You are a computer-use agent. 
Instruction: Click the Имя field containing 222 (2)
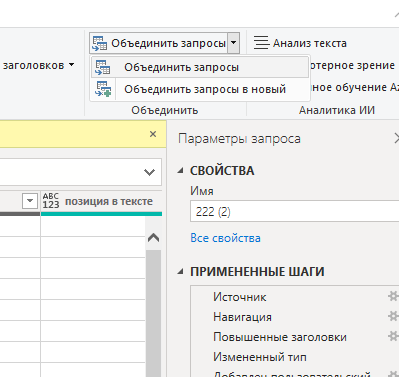click(295, 211)
